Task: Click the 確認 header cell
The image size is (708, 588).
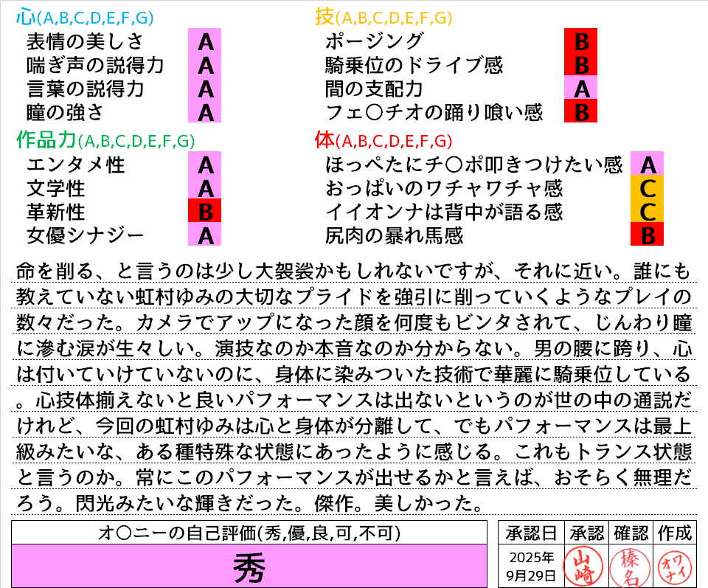Action: pos(631,533)
